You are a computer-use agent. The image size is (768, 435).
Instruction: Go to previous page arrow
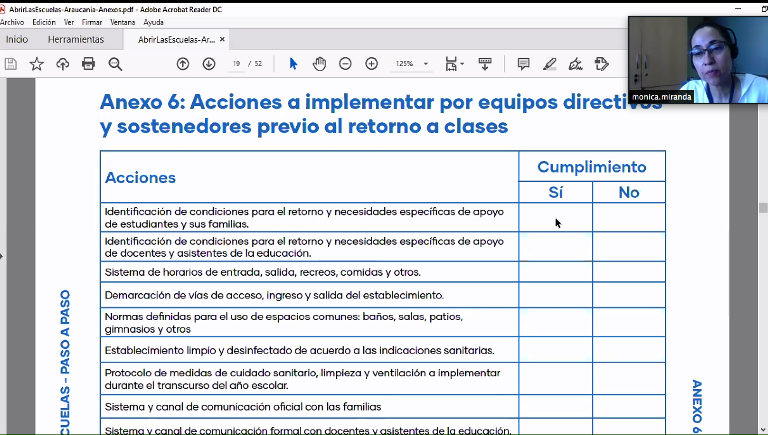pyautogui.click(x=183, y=64)
